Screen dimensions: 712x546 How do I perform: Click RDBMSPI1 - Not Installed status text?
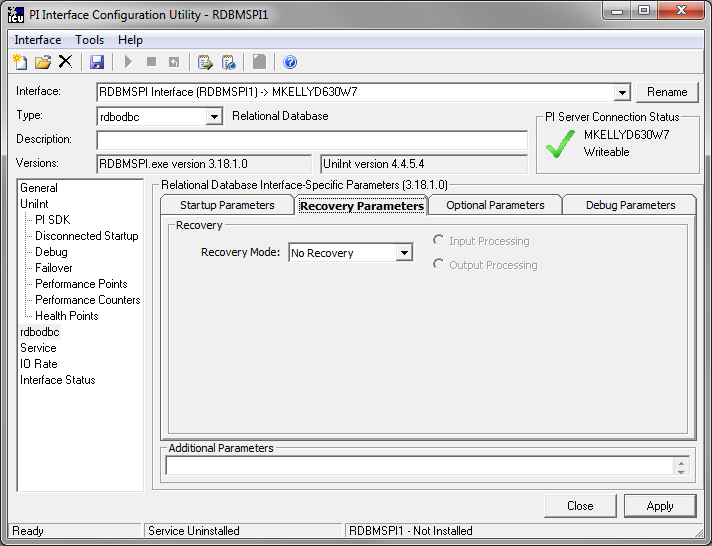(x=410, y=531)
